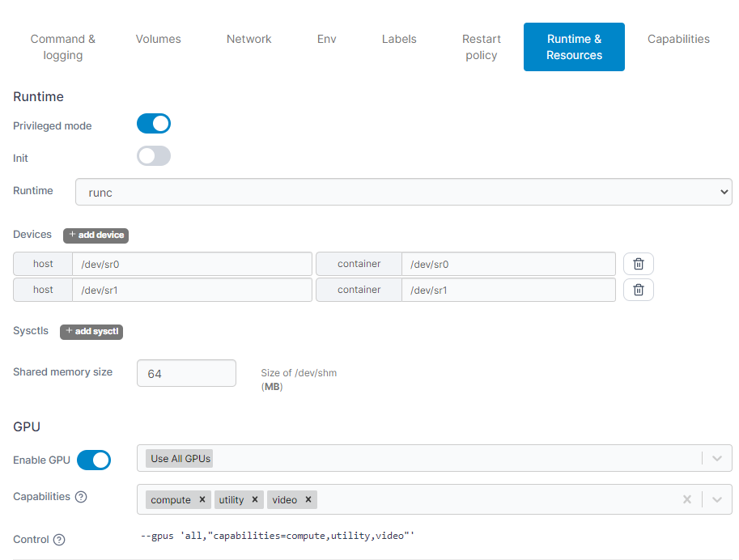The width and height of the screenshot is (739, 560).
Task: Expand the Capabilities dropdown list
Action: click(x=716, y=499)
